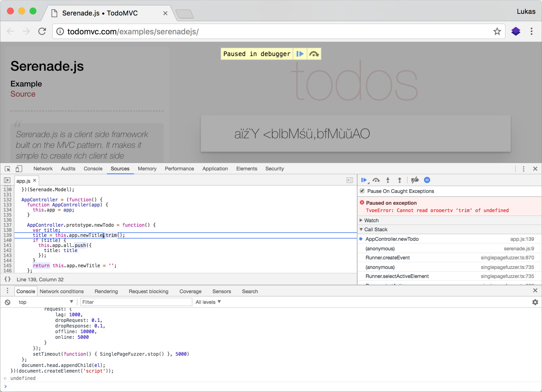The height and width of the screenshot is (392, 542).
Task: Select Runner.selectActiveElement call frame
Action: [450, 276]
